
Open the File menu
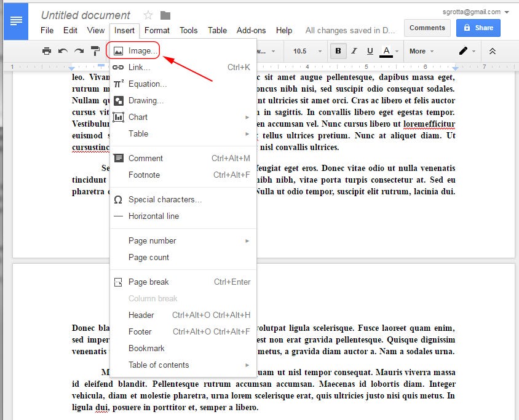pos(47,31)
